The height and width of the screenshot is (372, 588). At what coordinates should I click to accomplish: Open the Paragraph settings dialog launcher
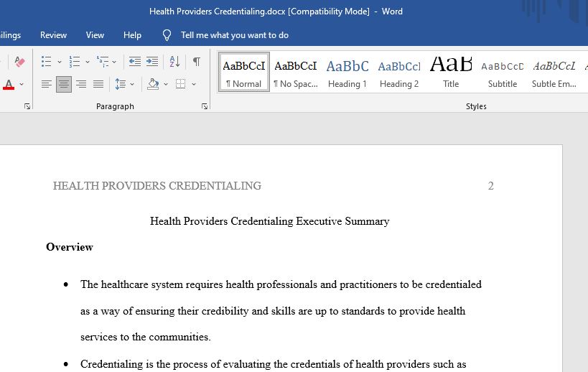point(205,106)
